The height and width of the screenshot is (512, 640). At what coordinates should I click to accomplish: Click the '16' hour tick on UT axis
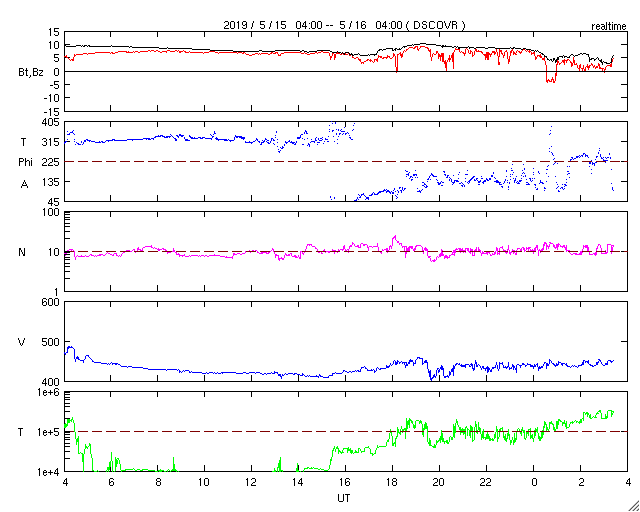(346, 482)
